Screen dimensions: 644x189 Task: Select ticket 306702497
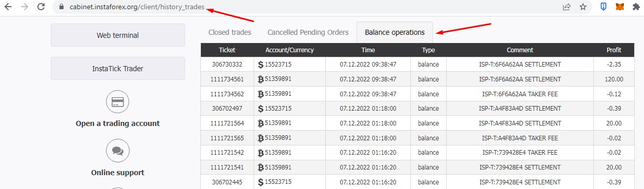point(227,109)
